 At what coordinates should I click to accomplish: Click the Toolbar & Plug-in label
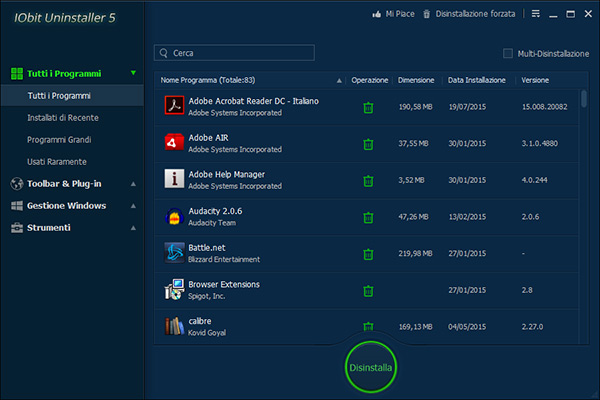[64, 184]
